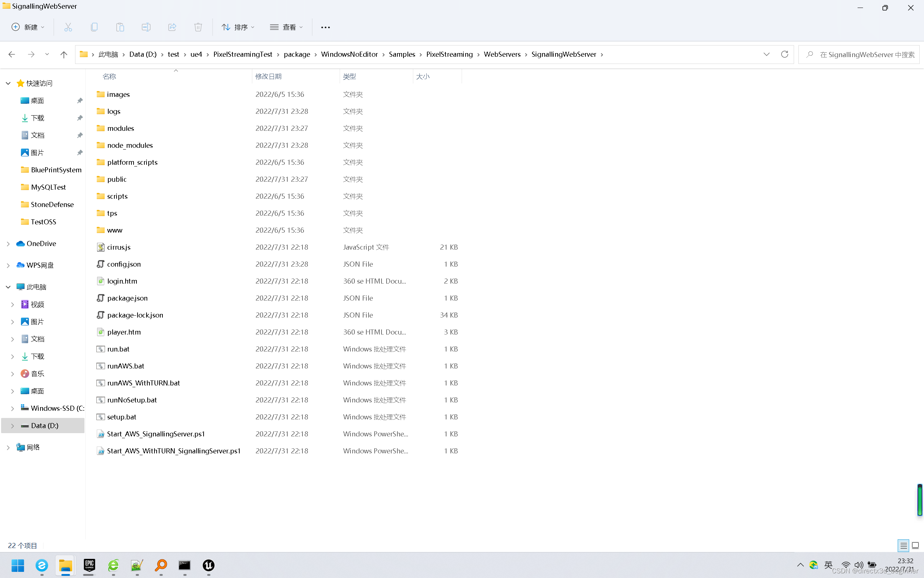924x578 pixels.
Task: Expand the OneDrive tree node
Action: [8, 244]
